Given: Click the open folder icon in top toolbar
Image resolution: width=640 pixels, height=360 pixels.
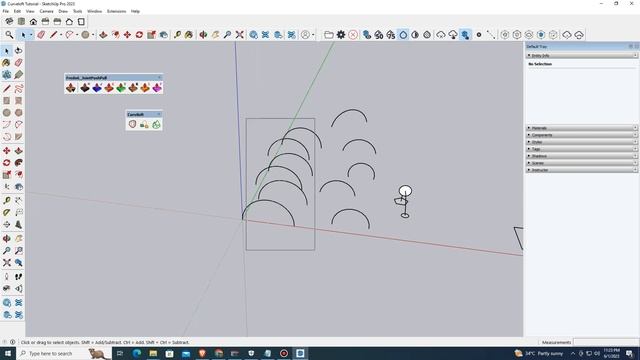Looking at the screenshot, I should (329, 35).
